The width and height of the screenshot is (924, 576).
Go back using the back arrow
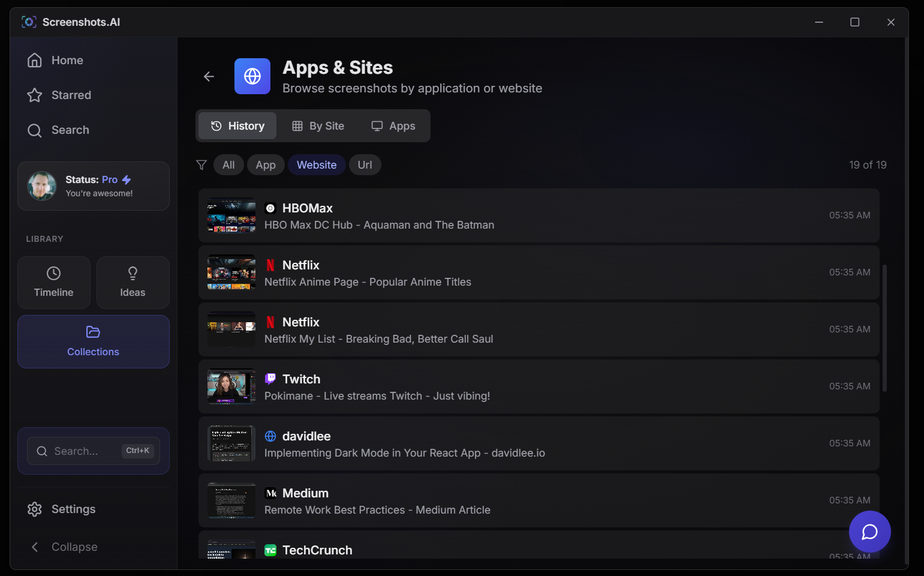pyautogui.click(x=208, y=76)
